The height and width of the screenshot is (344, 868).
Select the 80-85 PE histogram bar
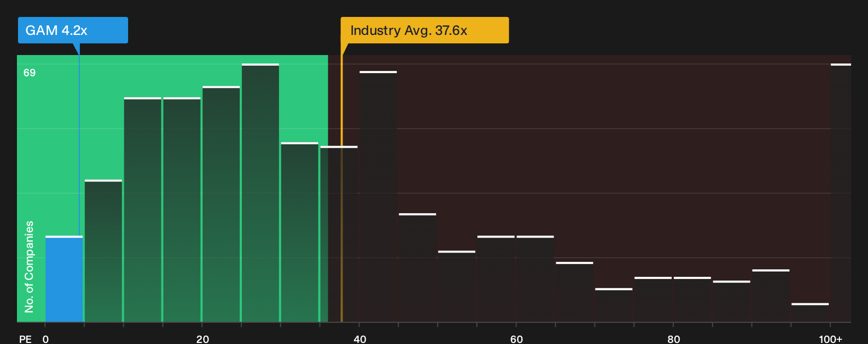tap(692, 300)
